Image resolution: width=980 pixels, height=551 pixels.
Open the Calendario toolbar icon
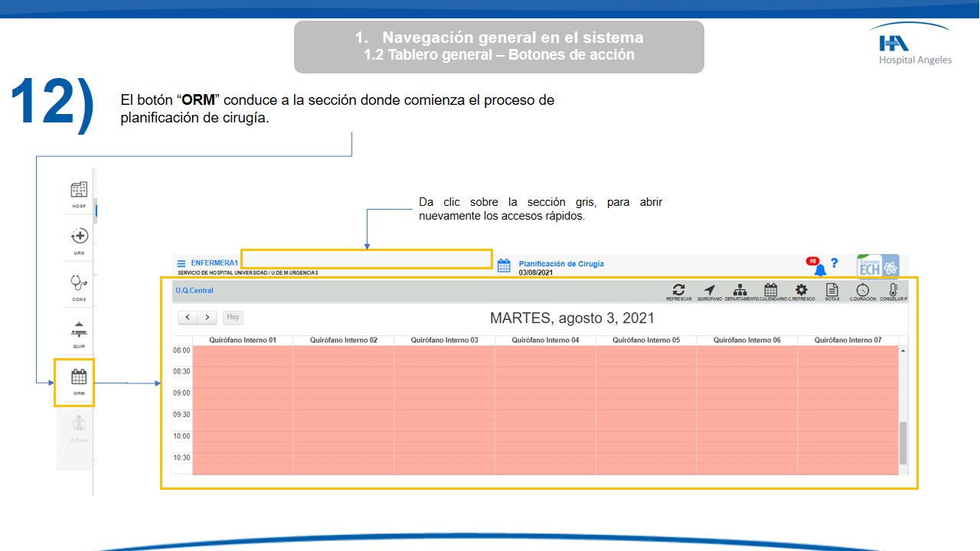pyautogui.click(x=771, y=290)
